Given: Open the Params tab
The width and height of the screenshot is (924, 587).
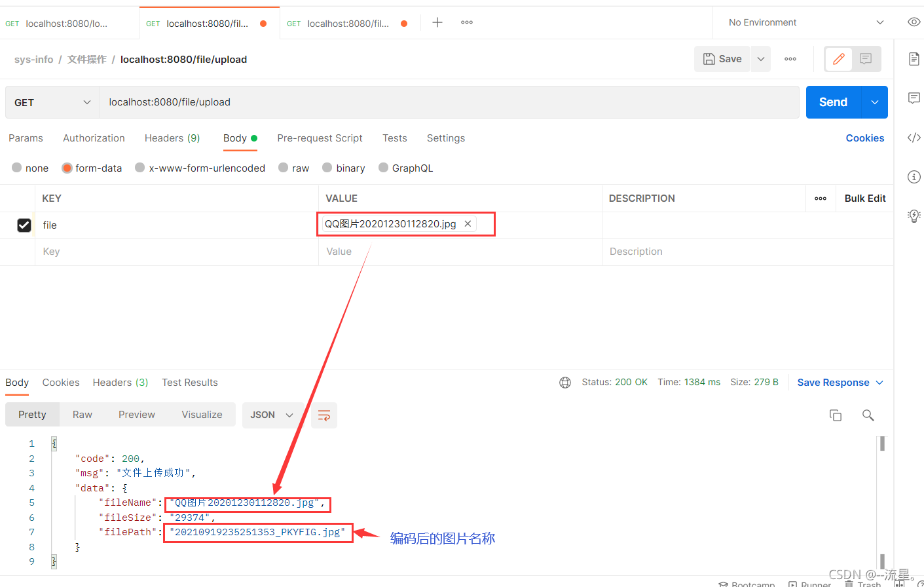Looking at the screenshot, I should [x=26, y=138].
